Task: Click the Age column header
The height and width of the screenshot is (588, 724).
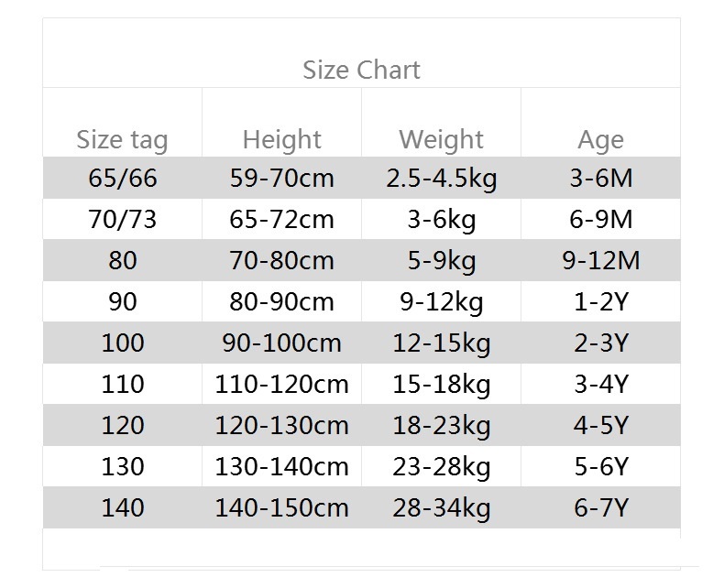Action: tap(600, 140)
